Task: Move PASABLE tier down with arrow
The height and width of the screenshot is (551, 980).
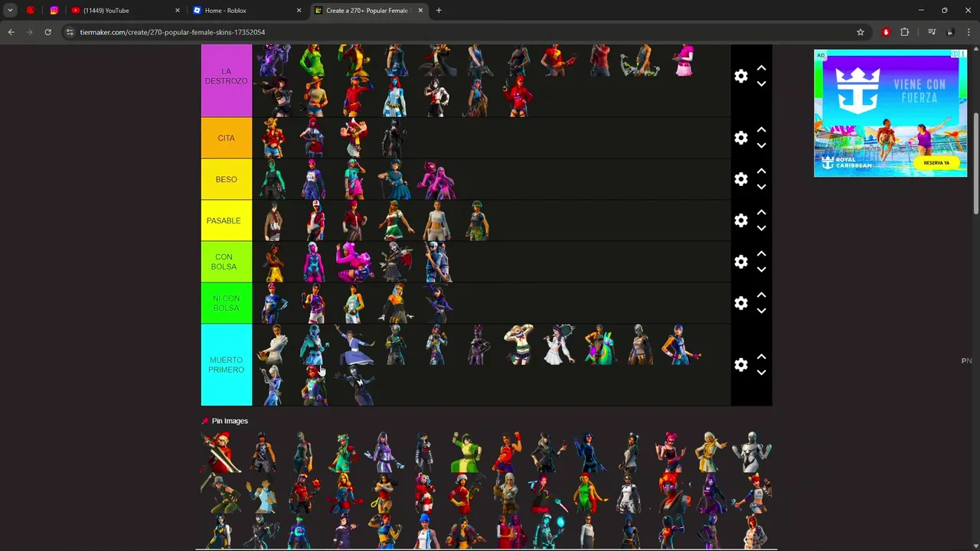Action: [761, 228]
